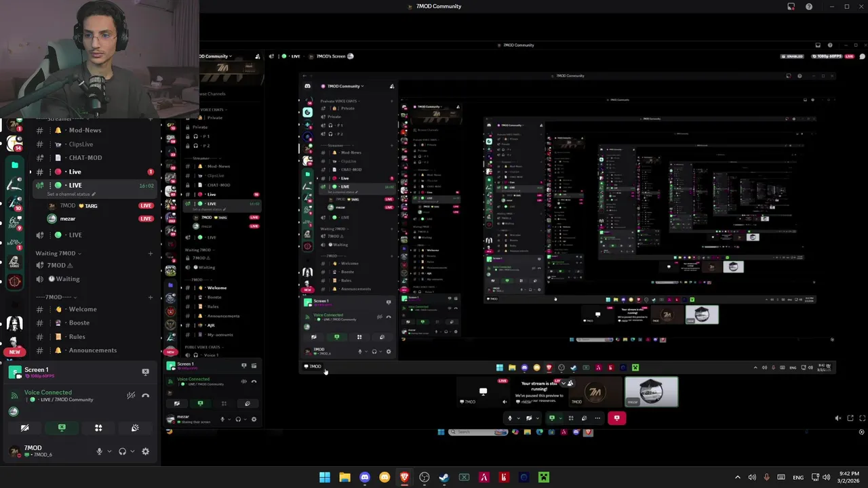The height and width of the screenshot is (488, 868).
Task: Open the Live text channel with unread badge
Action: [95, 171]
